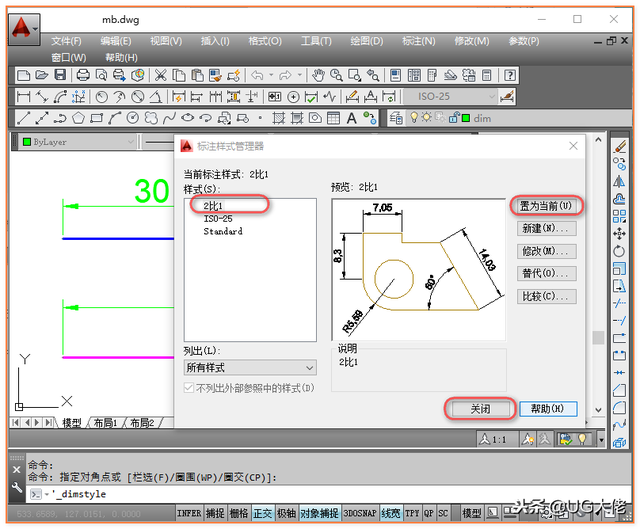Select the Multiline Text A tool
The height and width of the screenshot is (529, 640).
[351, 118]
